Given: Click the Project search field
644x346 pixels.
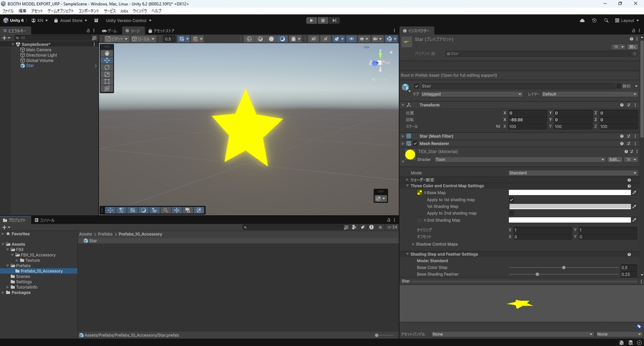Looking at the screenshot, I should (x=292, y=227).
